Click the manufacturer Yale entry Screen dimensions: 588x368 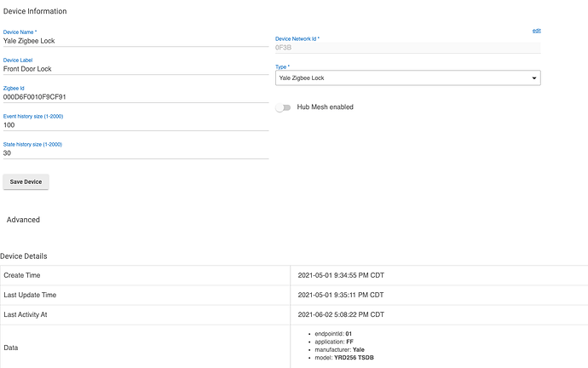pyautogui.click(x=341, y=349)
